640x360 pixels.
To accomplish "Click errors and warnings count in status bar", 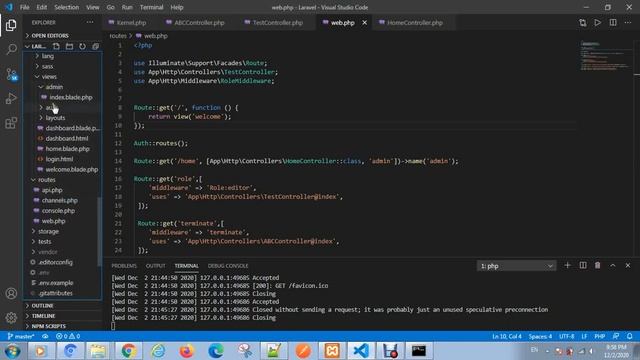I will tap(68, 336).
